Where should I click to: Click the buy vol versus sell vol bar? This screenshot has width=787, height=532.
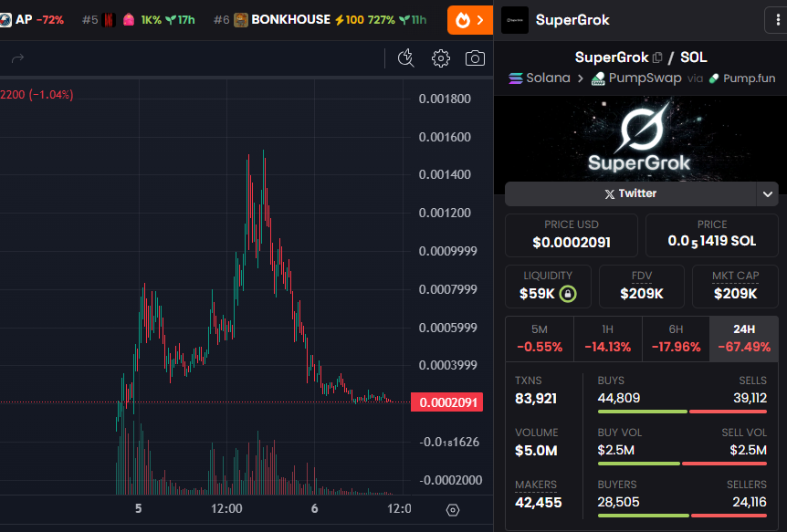click(682, 464)
